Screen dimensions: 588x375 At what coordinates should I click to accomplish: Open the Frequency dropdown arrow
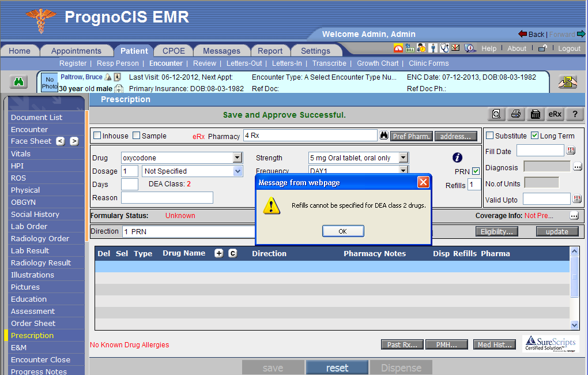(404, 170)
